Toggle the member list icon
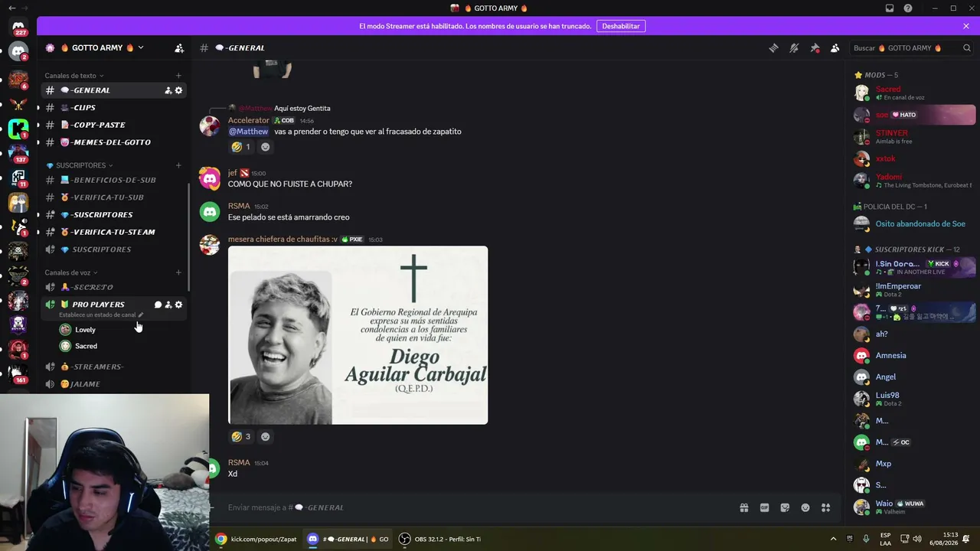The image size is (980, 551). click(835, 48)
